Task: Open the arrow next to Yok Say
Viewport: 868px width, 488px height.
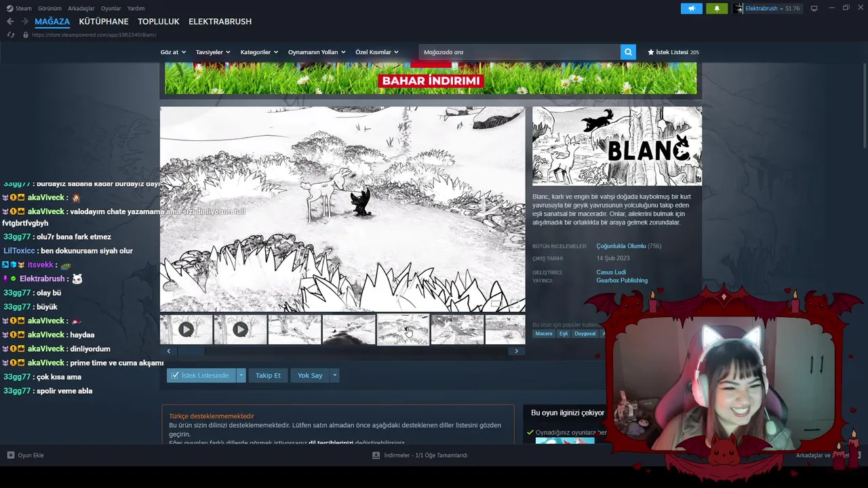Action: (334, 375)
